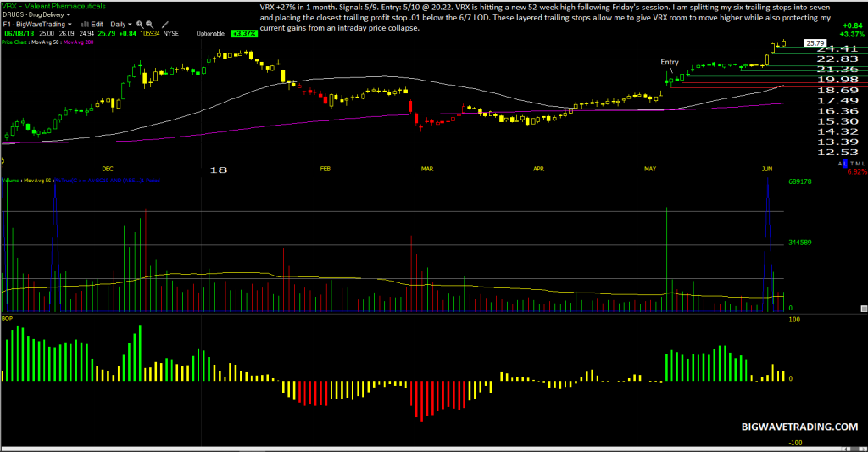Viewport: 868px width, 452px height.
Task: Toggle the T scale button
Action: pyautogui.click(x=852, y=164)
